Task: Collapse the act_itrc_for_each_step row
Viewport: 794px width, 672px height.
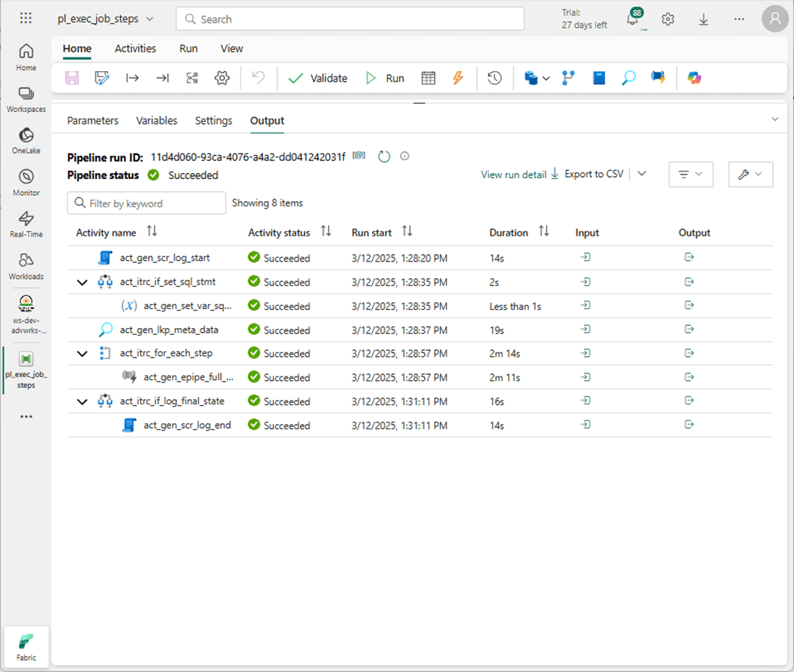Action: (82, 354)
